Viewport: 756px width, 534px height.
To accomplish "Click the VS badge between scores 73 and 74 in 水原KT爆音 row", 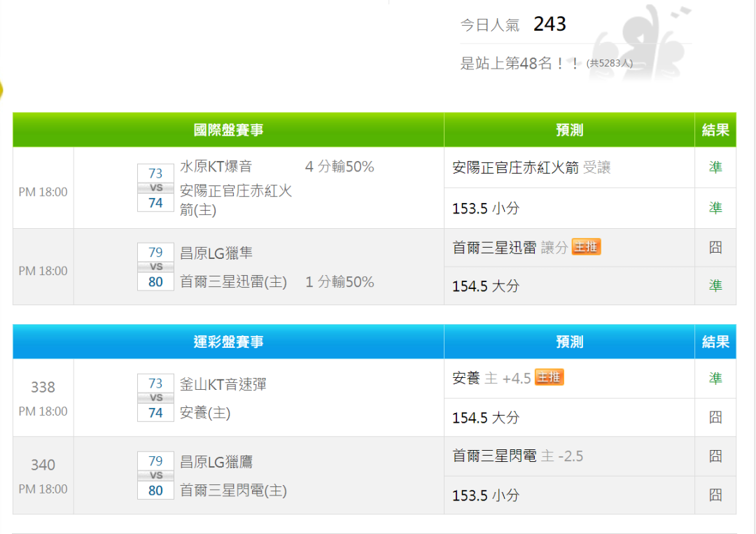I will 155,188.
